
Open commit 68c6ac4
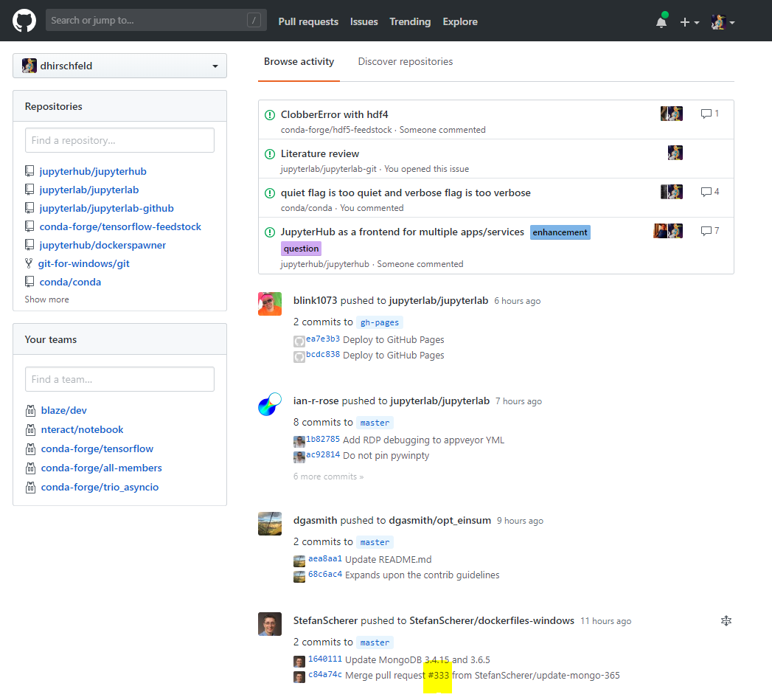pyautogui.click(x=325, y=574)
